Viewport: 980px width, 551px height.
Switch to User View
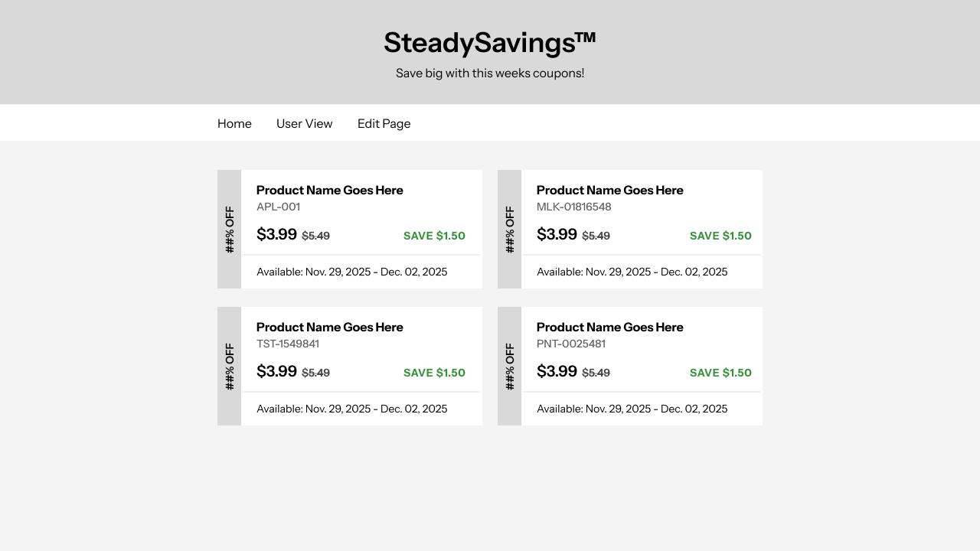304,123
